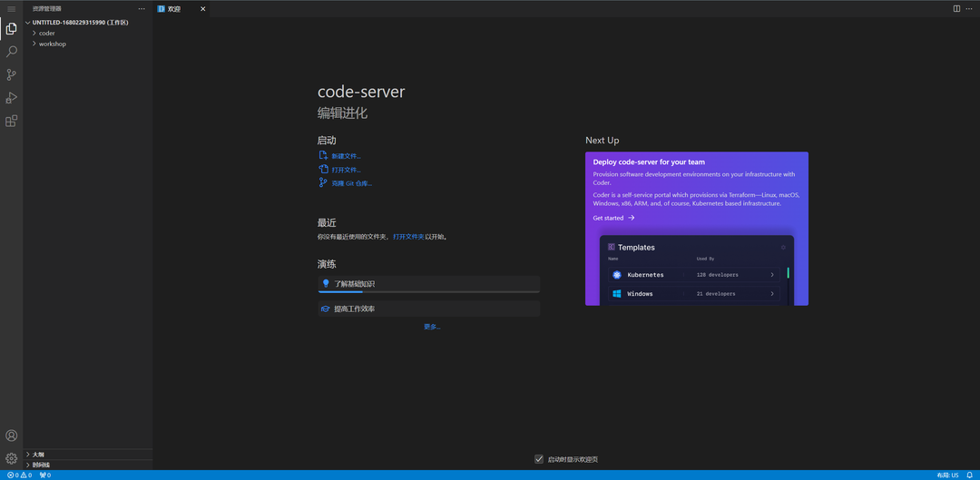
Task: Expand the 大纲 outline section
Action: pyautogui.click(x=87, y=455)
